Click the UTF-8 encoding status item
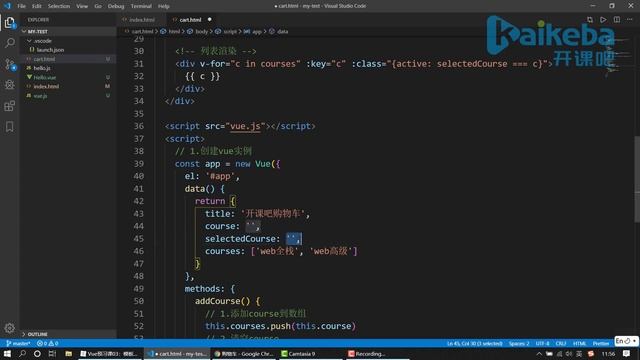Image resolution: width=640 pixels, height=360 pixels. [x=542, y=344]
